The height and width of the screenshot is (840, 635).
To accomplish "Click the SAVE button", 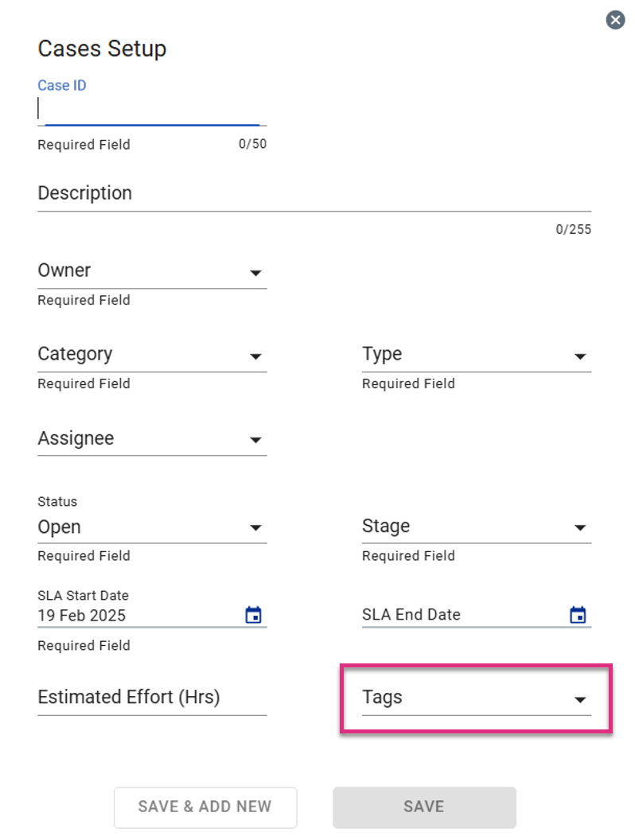I will [424, 807].
